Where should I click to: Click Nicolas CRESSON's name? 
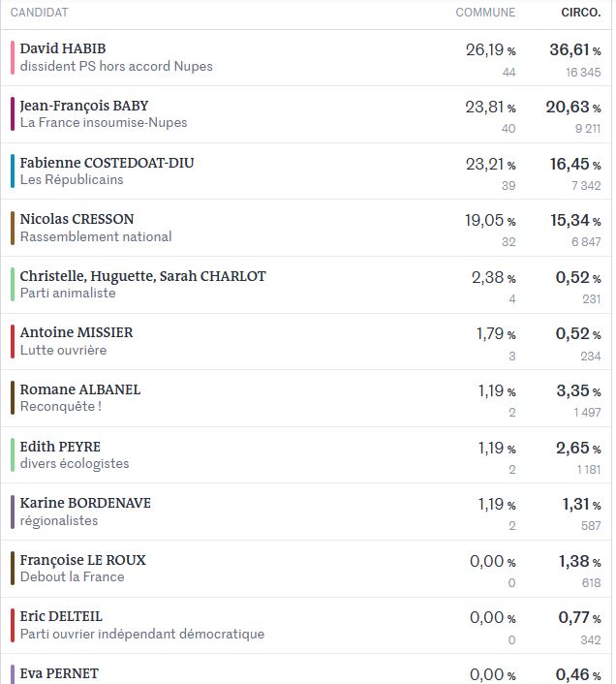coord(77,219)
